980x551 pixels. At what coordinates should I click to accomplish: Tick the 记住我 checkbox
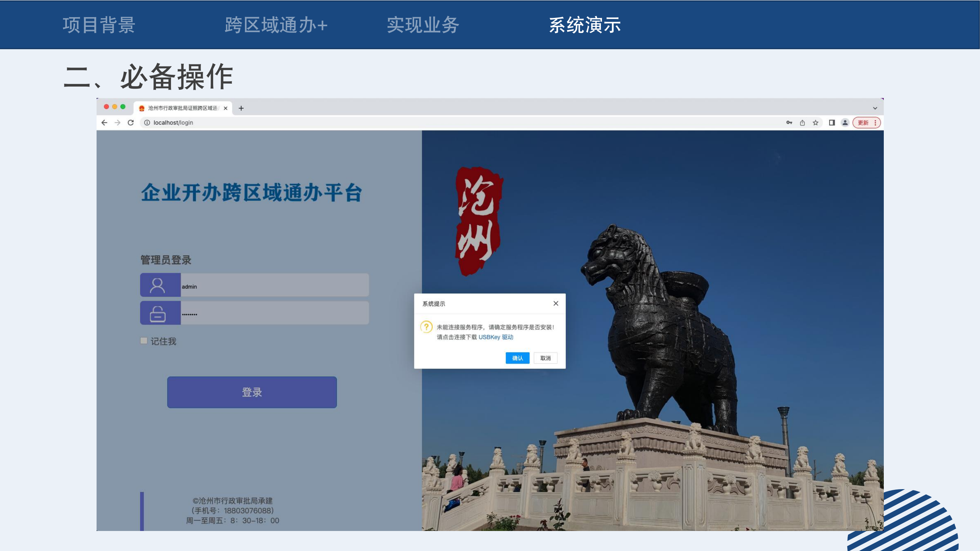pyautogui.click(x=144, y=341)
